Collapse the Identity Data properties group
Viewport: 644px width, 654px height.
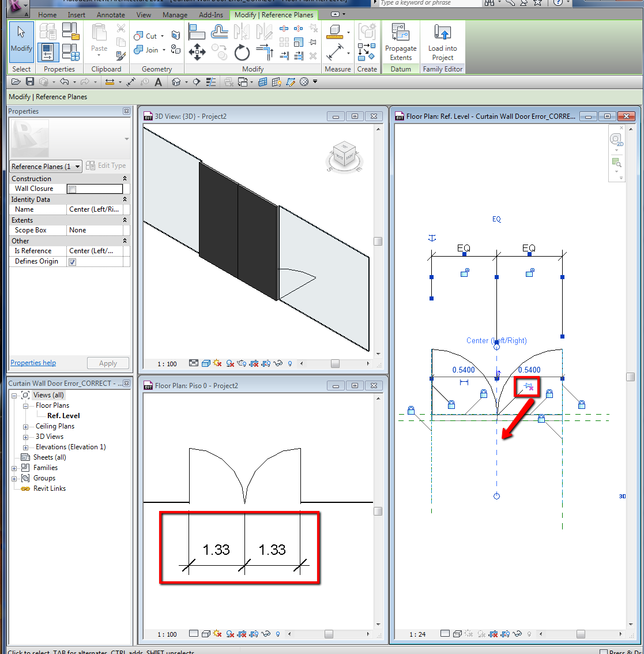pyautogui.click(x=125, y=200)
